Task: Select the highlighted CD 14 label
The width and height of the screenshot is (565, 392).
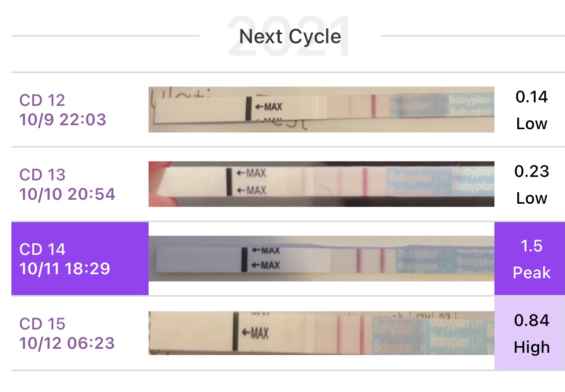Action: click(x=42, y=249)
